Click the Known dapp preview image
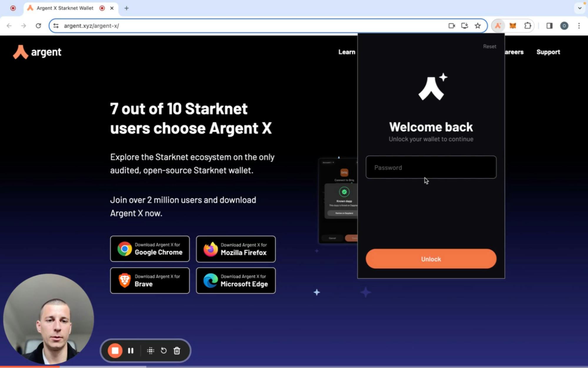Viewport: 588px width, 368px height. [338, 201]
